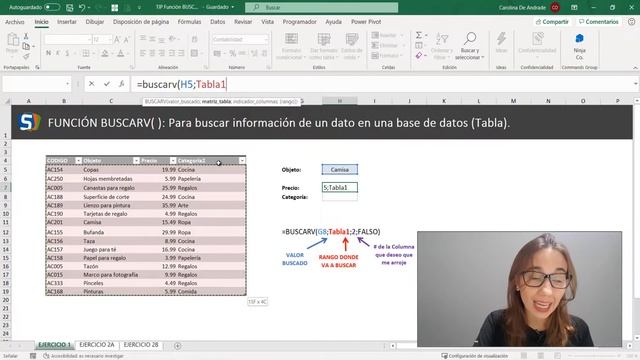The image size is (640, 360).
Task: Open the Disposición de página tab
Action: click(141, 22)
